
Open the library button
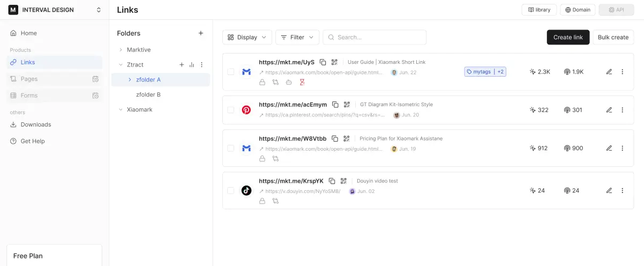(539, 10)
